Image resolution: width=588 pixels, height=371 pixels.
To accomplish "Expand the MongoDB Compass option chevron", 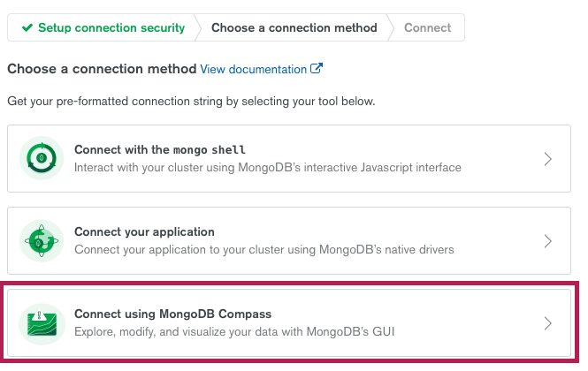I will point(548,323).
